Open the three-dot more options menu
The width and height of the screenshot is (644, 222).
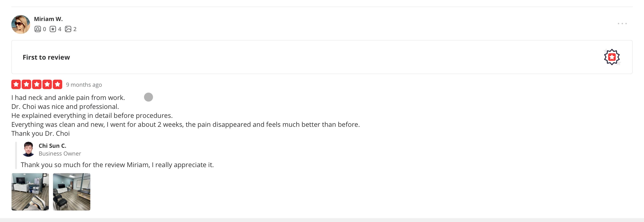click(x=622, y=24)
